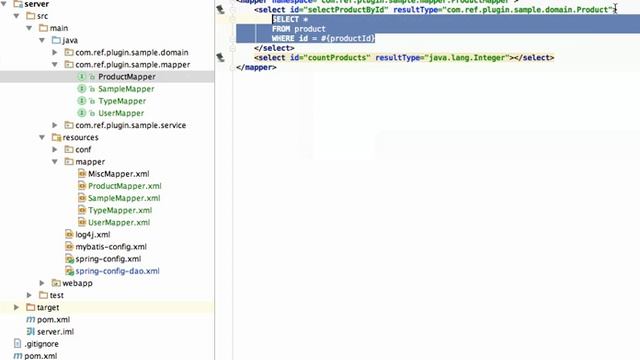
Task: Click the TypeMapper.xml file icon
Action: 82,210
